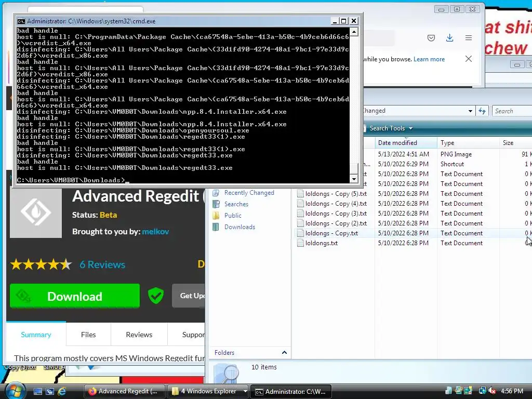Launch Internet Explorer from quick launch
This screenshot has height=399, width=532.
pos(62,391)
